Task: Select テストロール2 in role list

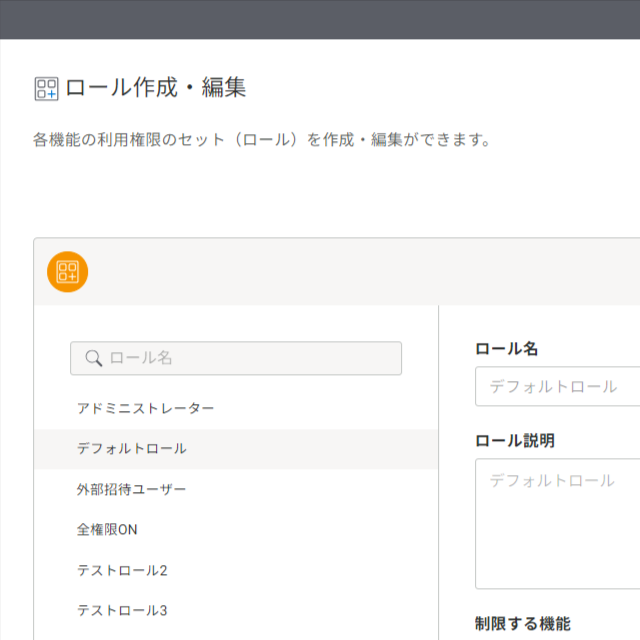Action: click(x=236, y=570)
